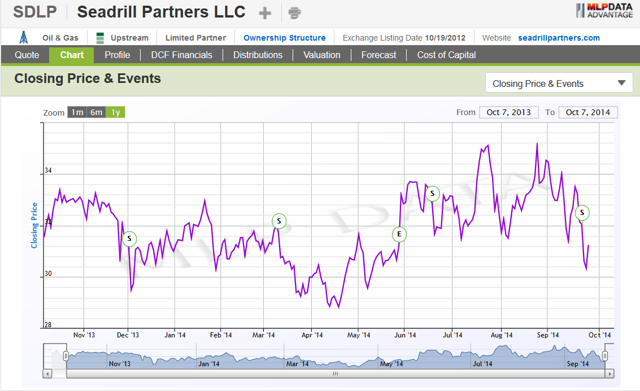Go to the DCF Financials tab
The image size is (640, 391).
click(x=182, y=55)
